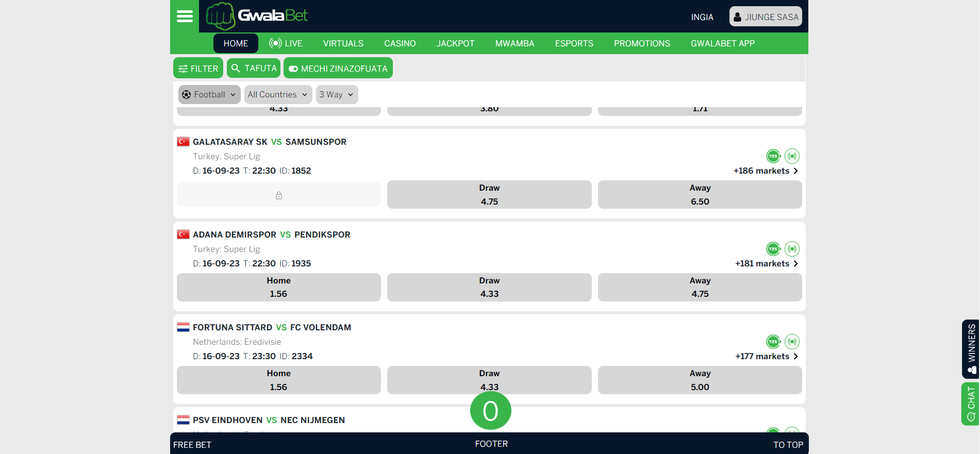Select Draw 4.33 for Fortuna Sittard vs Volendam
The width and height of the screenshot is (980, 454).
(x=489, y=380)
